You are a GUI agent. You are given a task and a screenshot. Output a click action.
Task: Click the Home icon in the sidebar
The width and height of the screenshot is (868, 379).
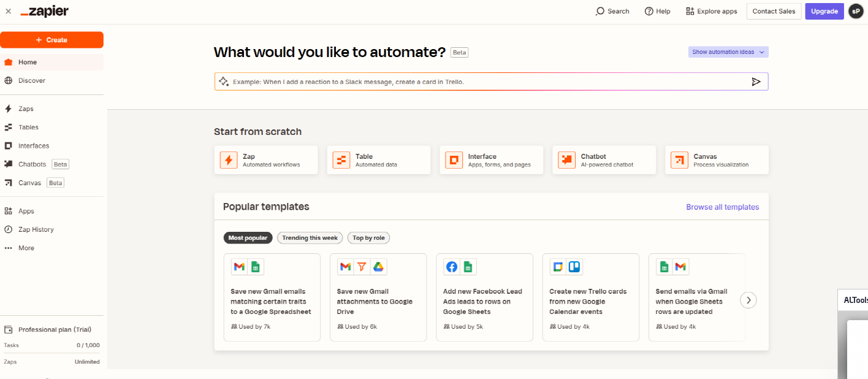point(8,62)
